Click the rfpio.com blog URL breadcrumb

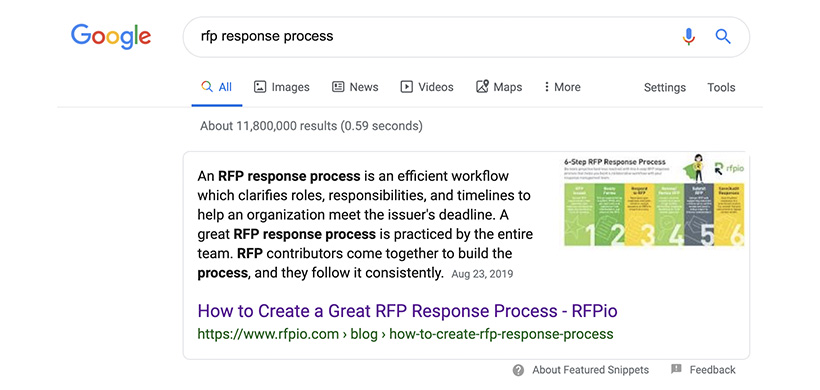[x=405, y=334]
